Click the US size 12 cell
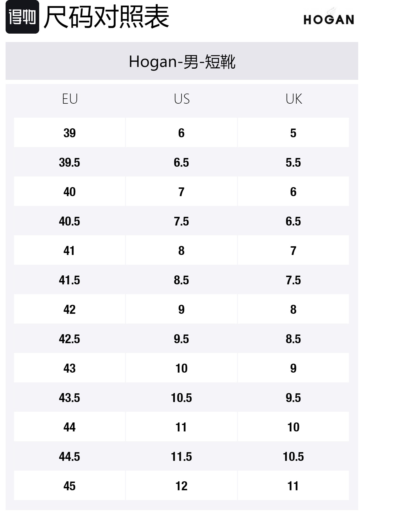The width and height of the screenshot is (403, 532). point(181,486)
